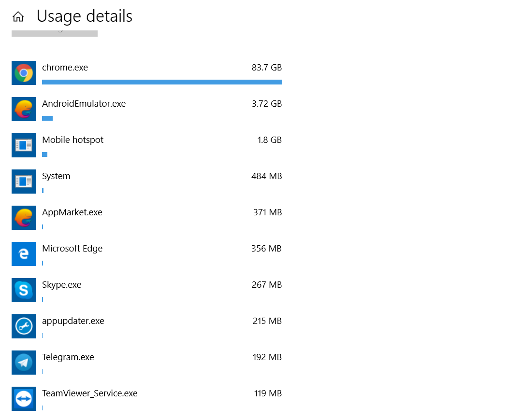506x420 pixels.
Task: Select the Skype icon
Action: (x=24, y=290)
